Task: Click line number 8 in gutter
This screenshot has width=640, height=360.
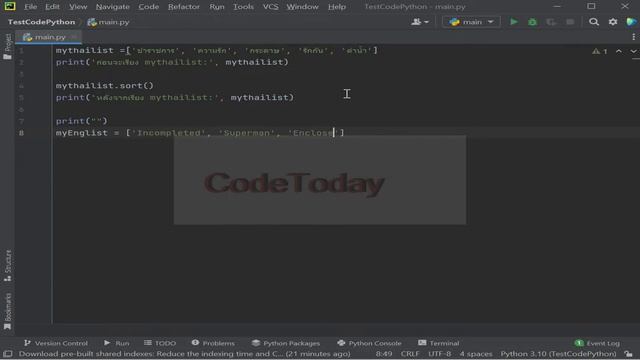Action: 21,133
